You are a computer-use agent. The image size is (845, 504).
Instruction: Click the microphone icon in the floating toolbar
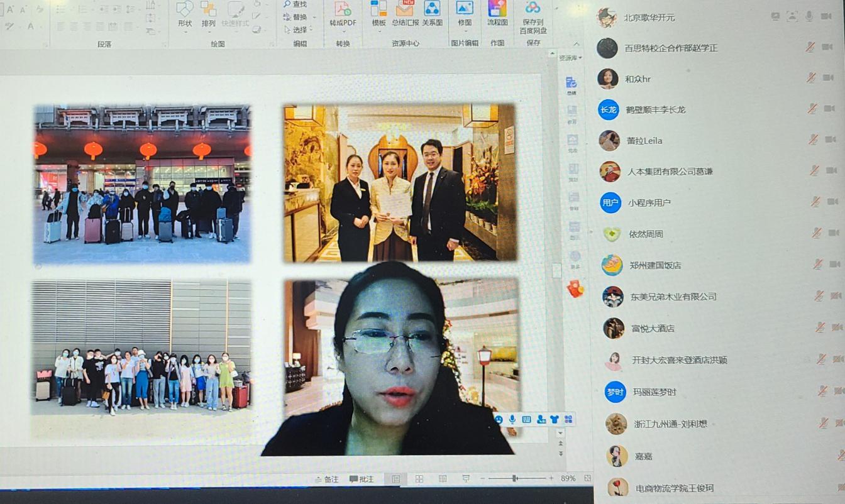pyautogui.click(x=512, y=419)
